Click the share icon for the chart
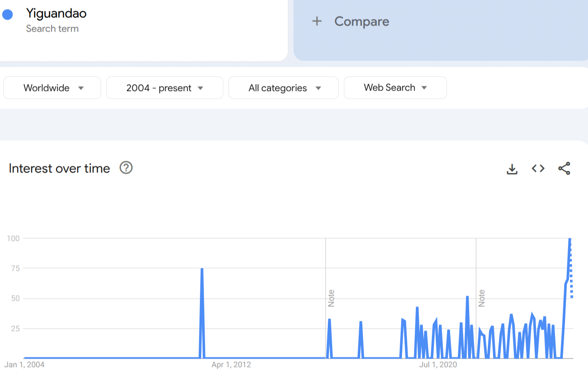The height and width of the screenshot is (371, 588). 564,169
